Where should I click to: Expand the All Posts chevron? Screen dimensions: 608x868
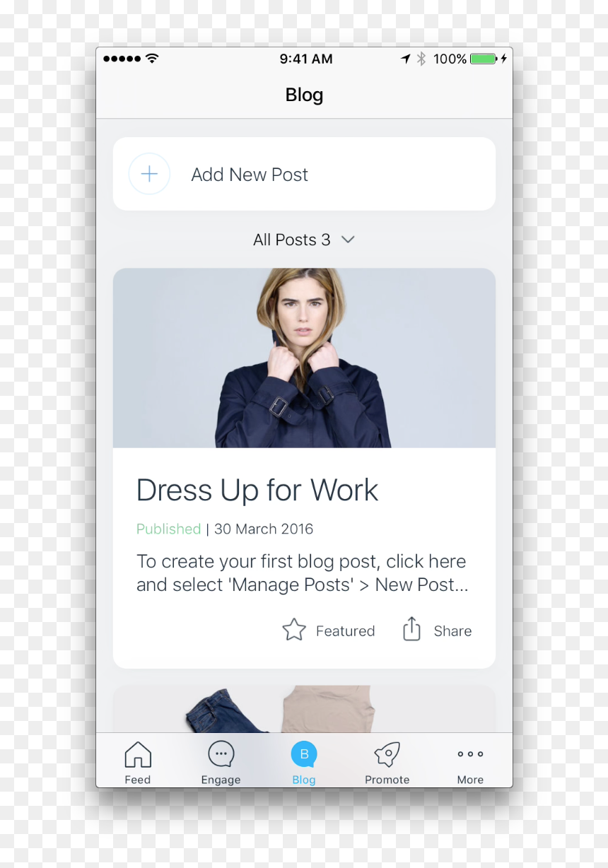pyautogui.click(x=348, y=240)
